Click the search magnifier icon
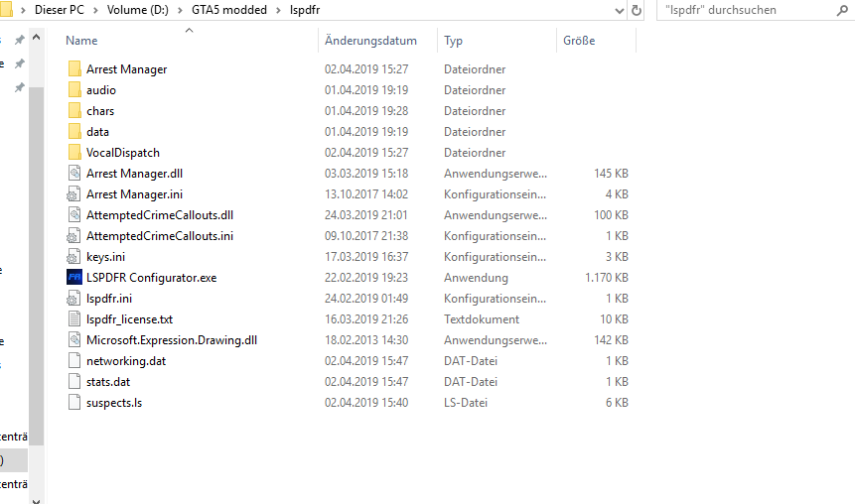Image resolution: width=855 pixels, height=504 pixels. 842,10
